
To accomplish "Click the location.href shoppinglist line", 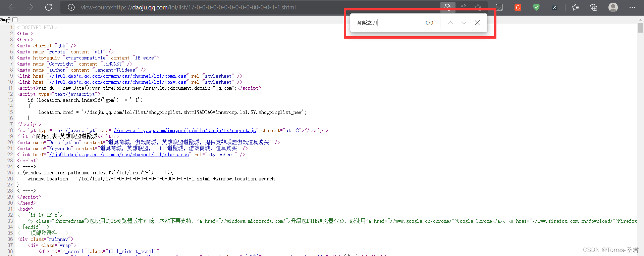I will [172, 112].
